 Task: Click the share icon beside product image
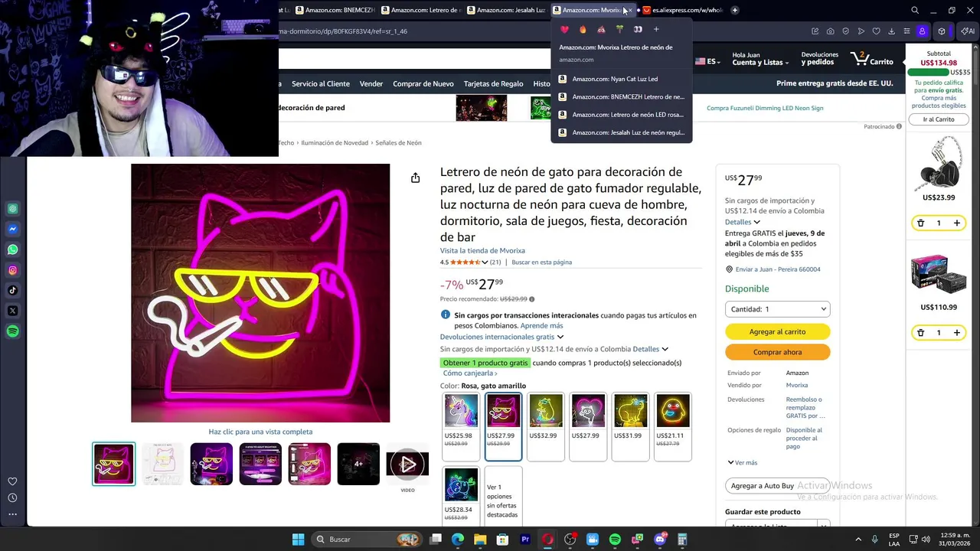coord(415,178)
